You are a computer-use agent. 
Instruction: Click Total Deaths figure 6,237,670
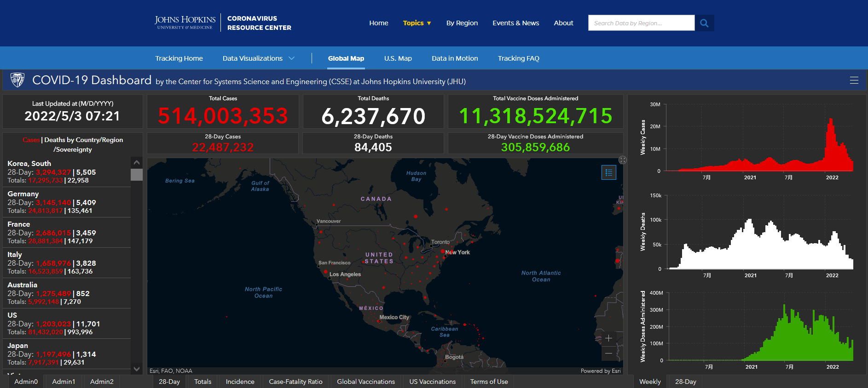point(373,116)
